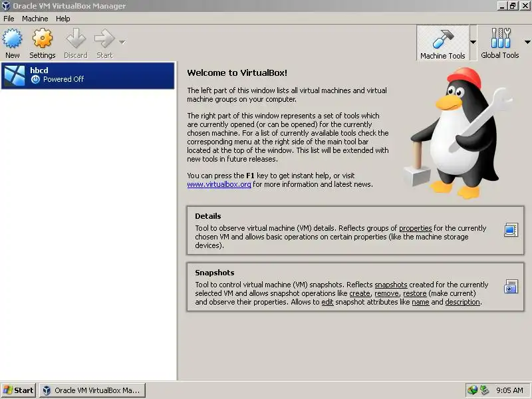Open the Machine menu
The height and width of the screenshot is (399, 532).
35,19
